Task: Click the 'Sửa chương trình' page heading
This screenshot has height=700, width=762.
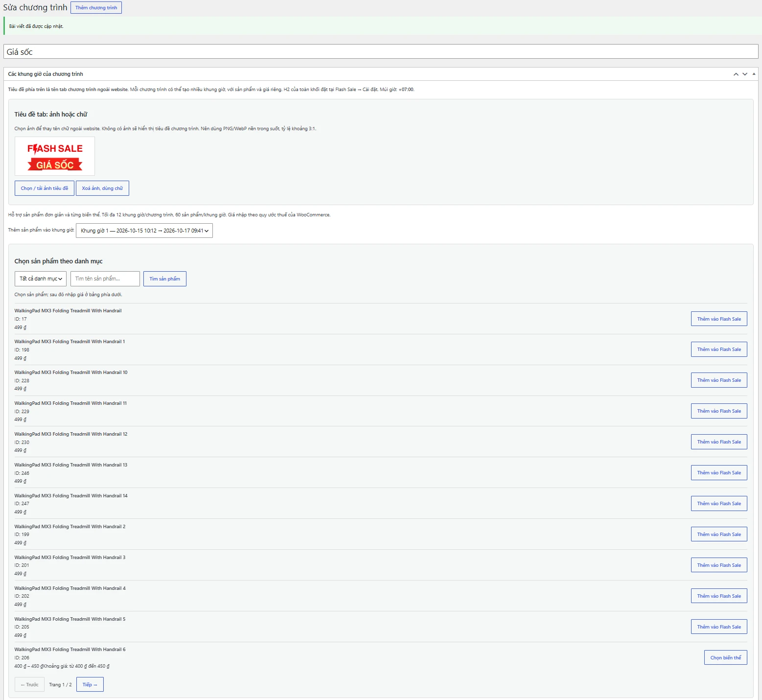Action: (x=35, y=8)
